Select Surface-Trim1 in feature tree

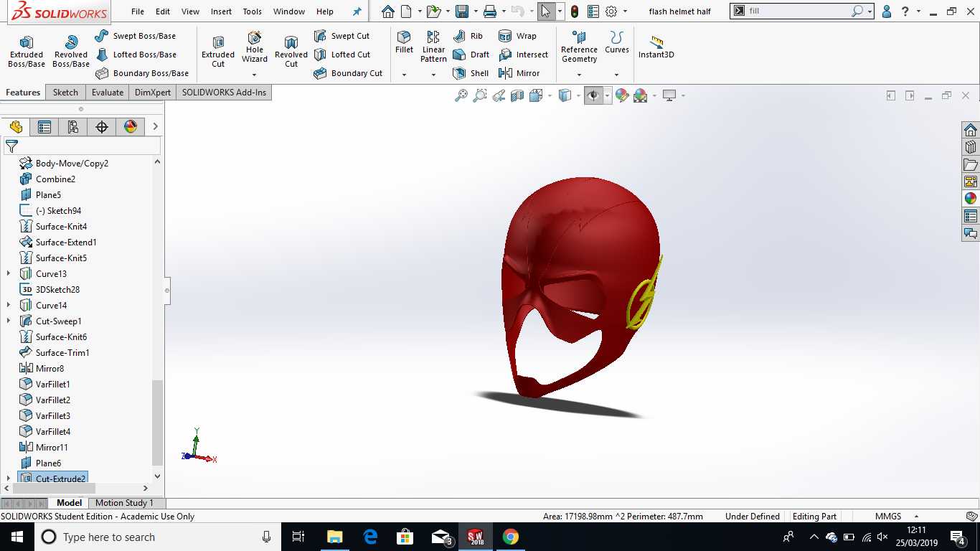point(55,352)
